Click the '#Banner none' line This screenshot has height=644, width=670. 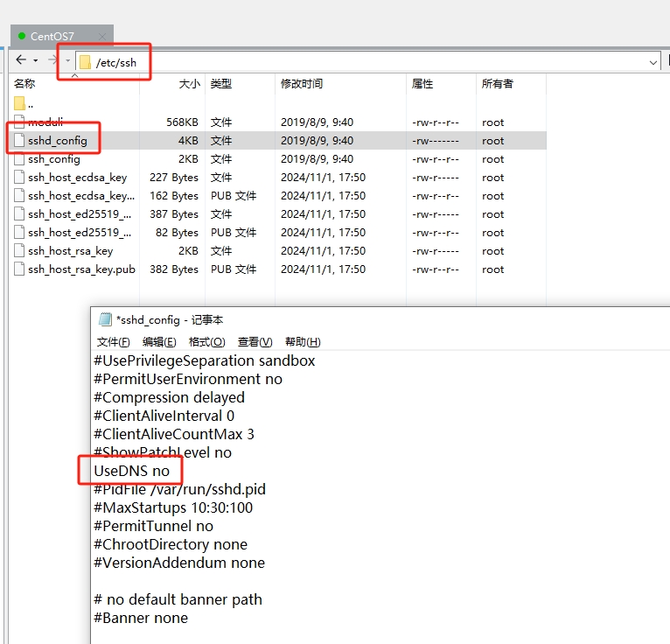(141, 619)
